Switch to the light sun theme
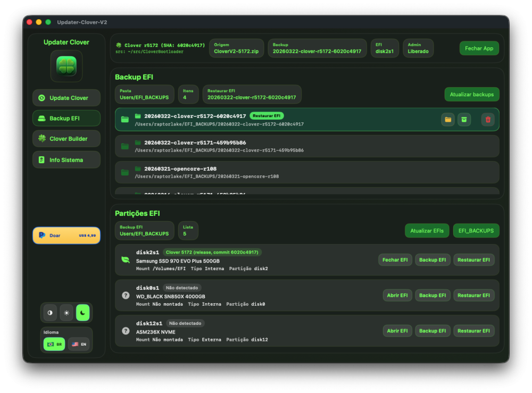Image resolution: width=532 pixels, height=393 pixels. (x=66, y=313)
